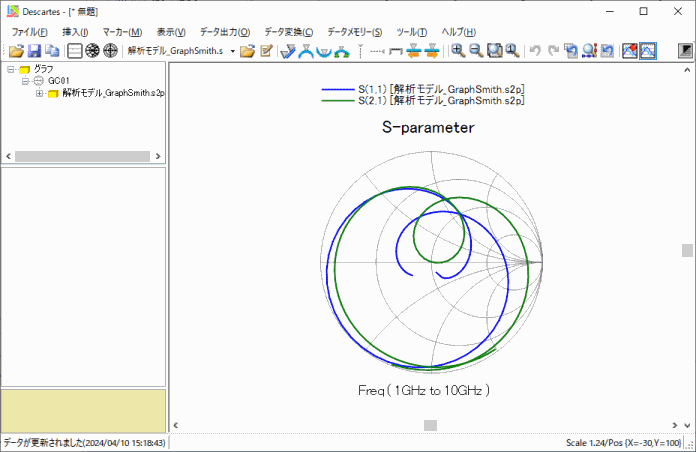696x452 pixels.
Task: Select the GC01 graph item in tree
Action: [59, 81]
